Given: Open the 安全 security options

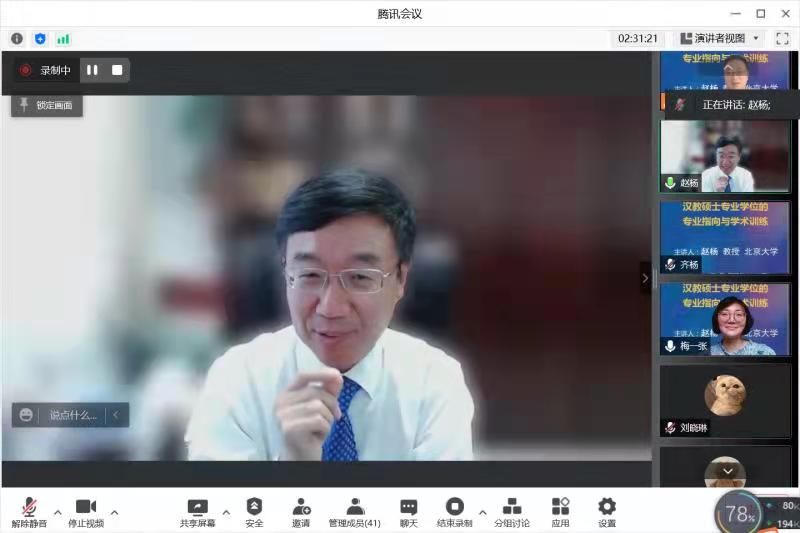Looking at the screenshot, I should click(x=254, y=511).
